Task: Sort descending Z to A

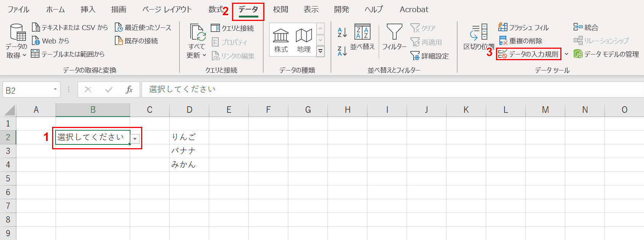Action: pyautogui.click(x=342, y=51)
